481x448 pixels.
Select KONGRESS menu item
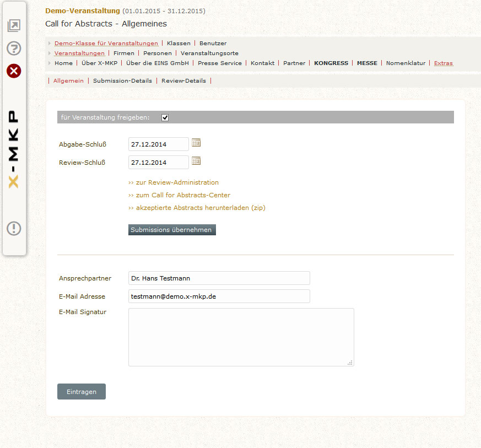pyautogui.click(x=331, y=63)
